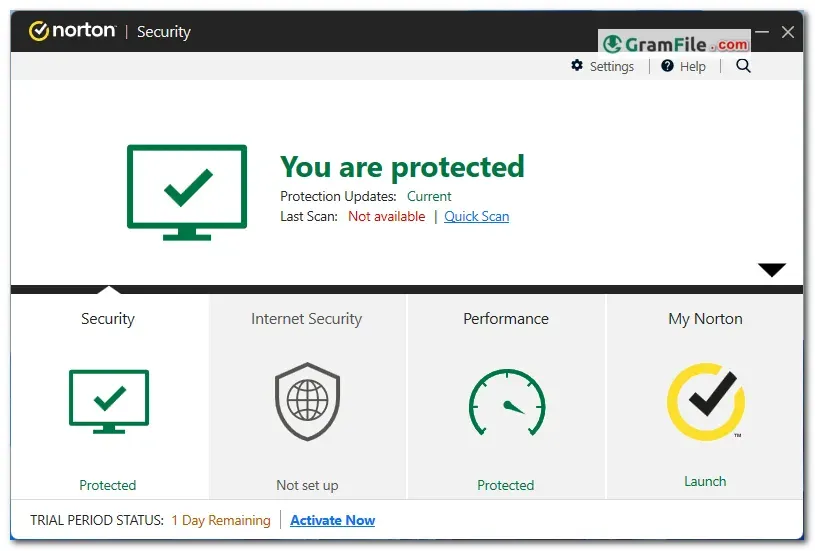This screenshot has height=551, width=815.
Task: Click the 'Not set up' status text
Action: pos(307,486)
